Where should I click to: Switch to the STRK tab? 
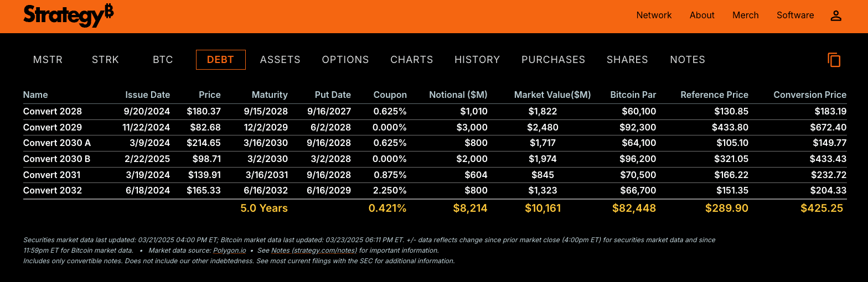105,60
